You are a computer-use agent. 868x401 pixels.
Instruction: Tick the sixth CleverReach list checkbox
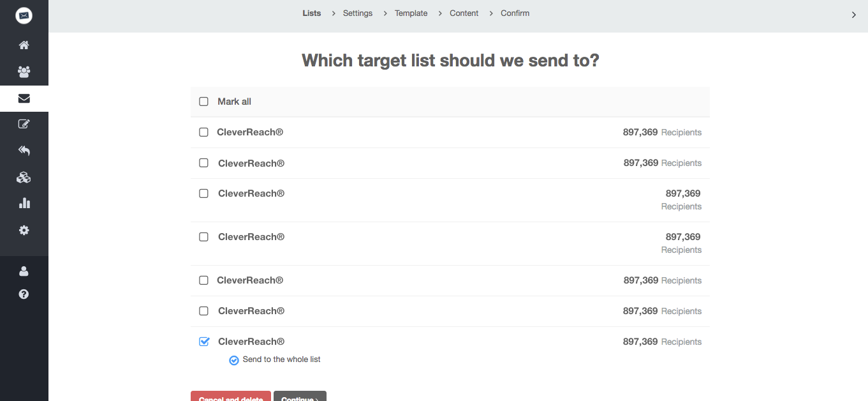click(x=203, y=311)
